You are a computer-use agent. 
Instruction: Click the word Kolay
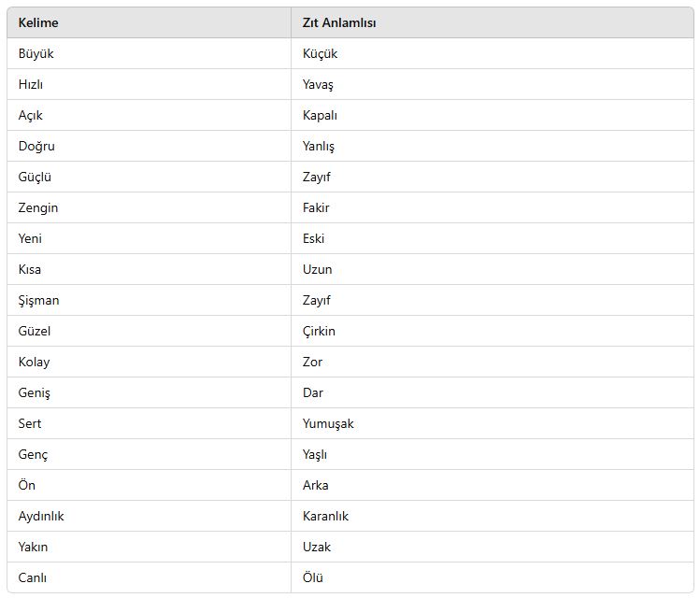(x=34, y=363)
